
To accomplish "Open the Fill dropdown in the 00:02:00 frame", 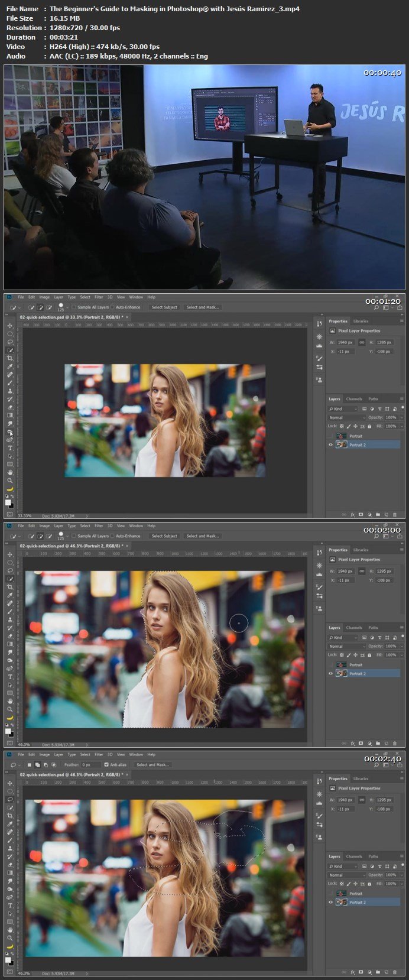I will point(402,655).
